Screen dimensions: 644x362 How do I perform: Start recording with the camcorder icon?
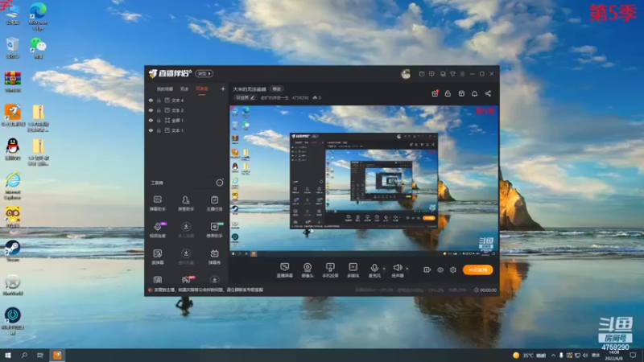[x=427, y=269]
